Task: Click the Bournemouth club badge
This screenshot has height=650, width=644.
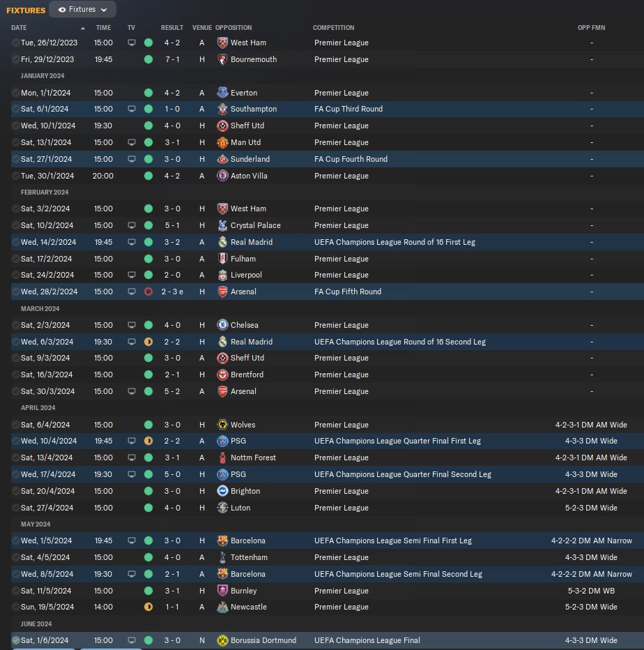Action: pyautogui.click(x=222, y=59)
